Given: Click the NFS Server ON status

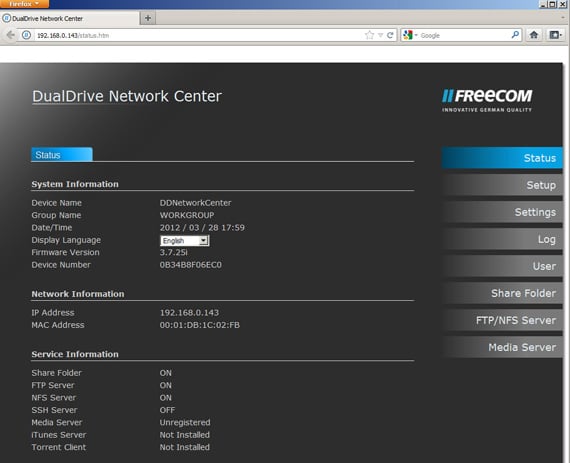Looking at the screenshot, I should click(x=165, y=398).
